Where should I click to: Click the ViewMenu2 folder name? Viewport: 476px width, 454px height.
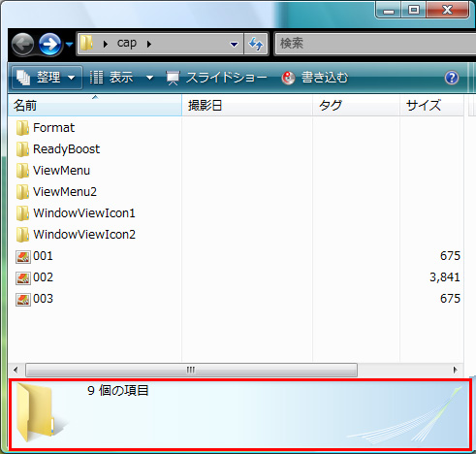tap(65, 192)
